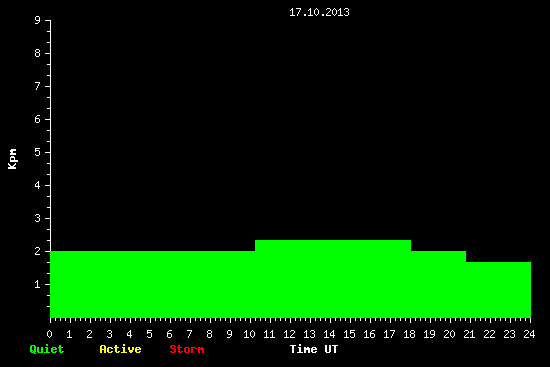Click the Kp value 9 axis label
The image size is (550, 367).
[38, 20]
